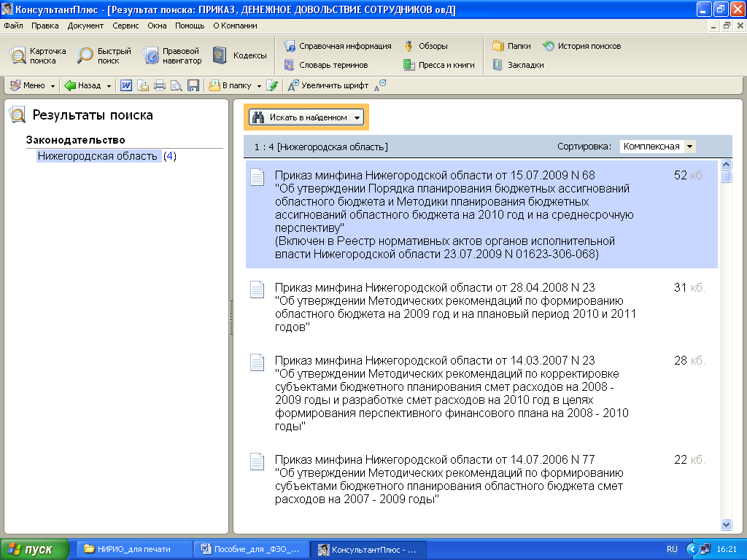Click the scroll down arrow of results list
This screenshot has width=747, height=560.
(727, 524)
